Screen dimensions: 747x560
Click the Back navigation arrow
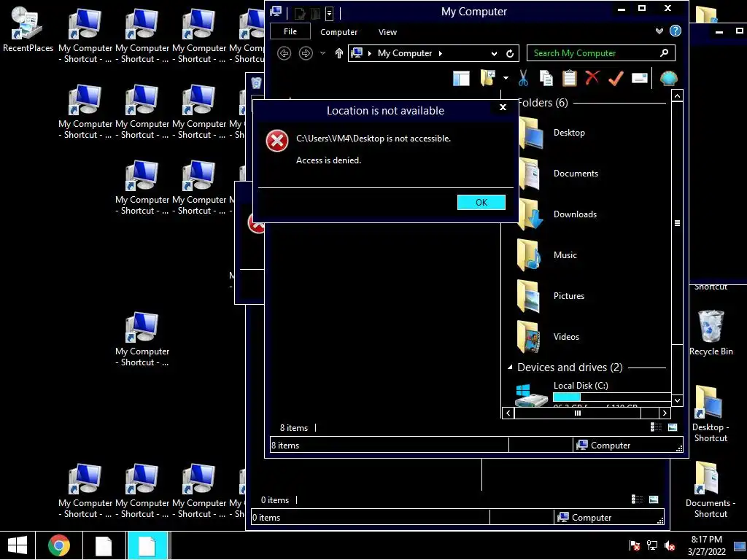coord(285,53)
